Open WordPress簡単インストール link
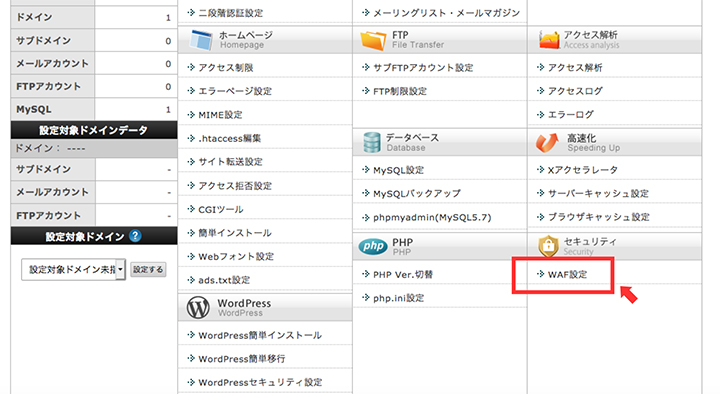Image resolution: width=720 pixels, height=394 pixels. point(259,335)
